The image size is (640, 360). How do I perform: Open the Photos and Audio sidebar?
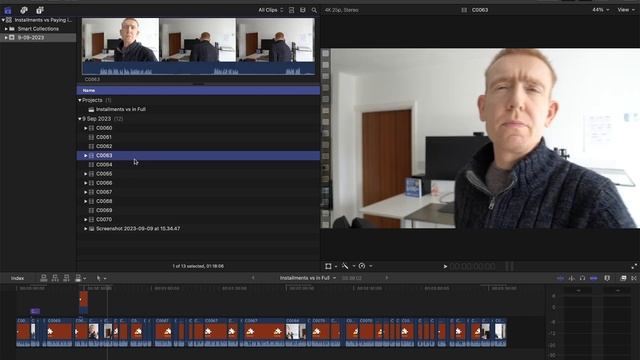(x=24, y=10)
